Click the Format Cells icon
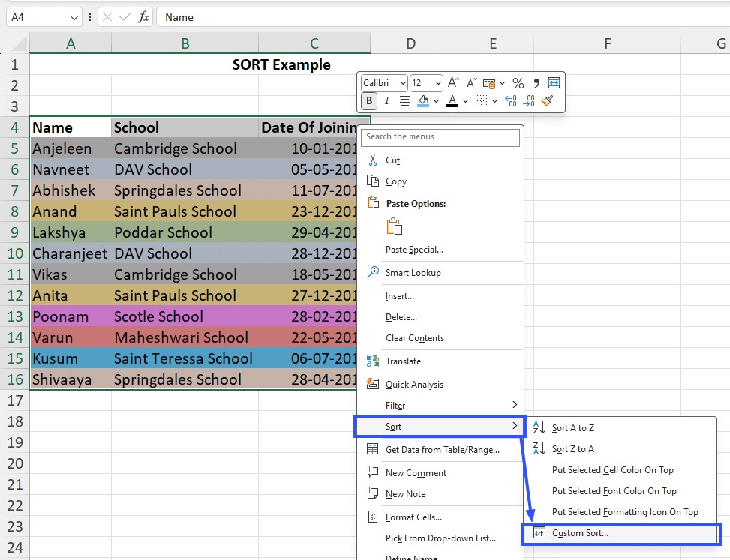 [373, 517]
